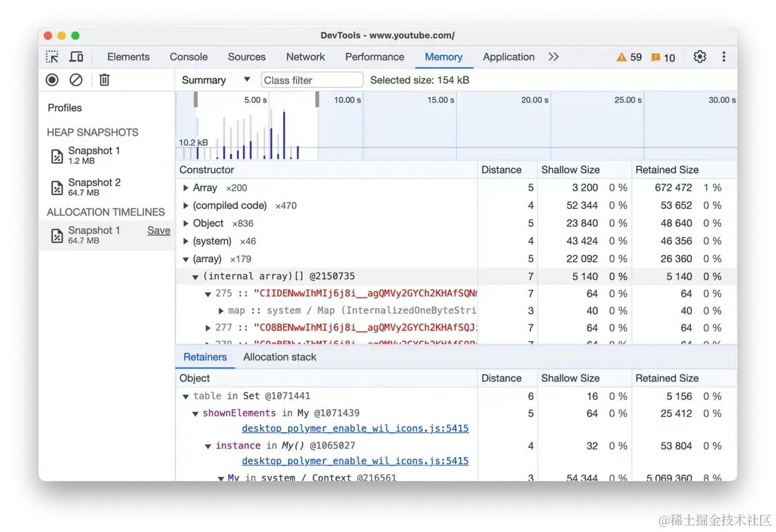776x532 pixels.
Task: Clear all profiles with the prohibit icon
Action: tap(76, 80)
